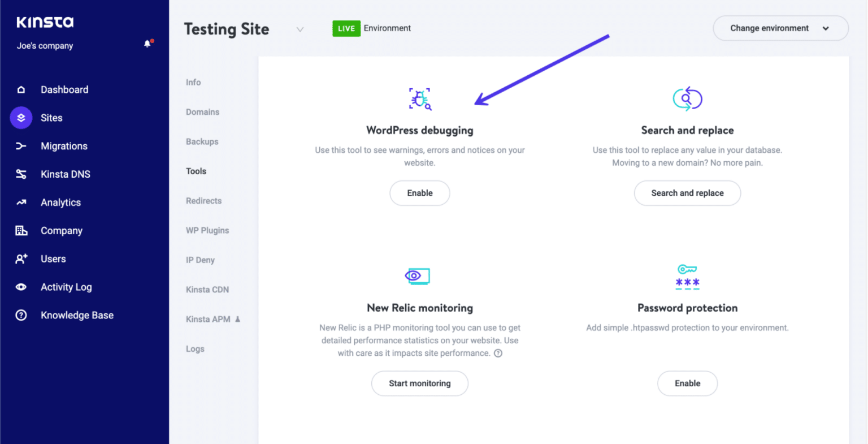Image resolution: width=868 pixels, height=444 pixels.
Task: Click the Dashboard home icon
Action: click(21, 90)
